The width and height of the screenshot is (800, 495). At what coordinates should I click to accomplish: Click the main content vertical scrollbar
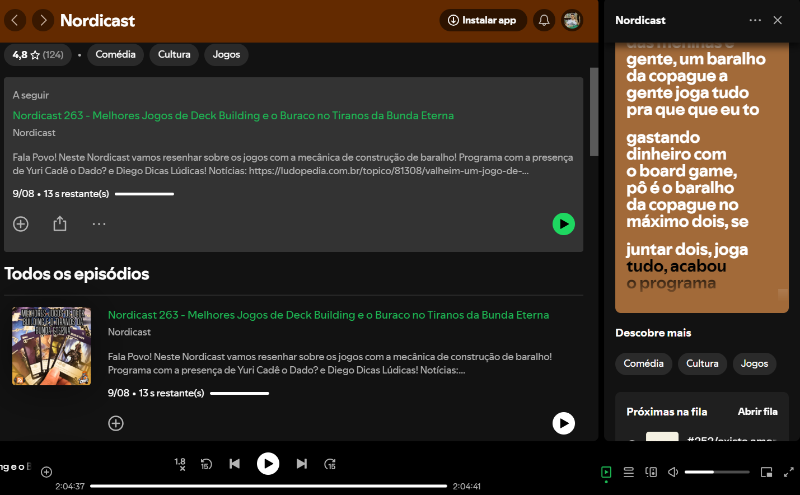click(x=594, y=112)
